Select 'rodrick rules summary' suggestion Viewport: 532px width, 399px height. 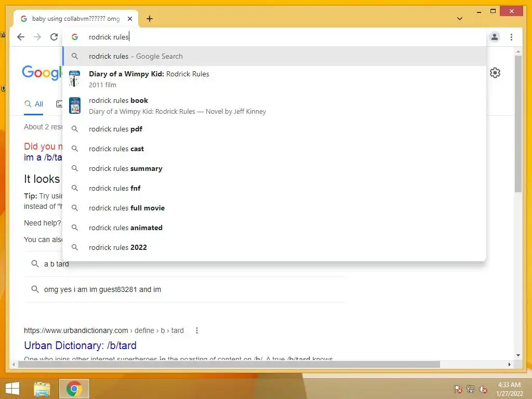(x=274, y=168)
